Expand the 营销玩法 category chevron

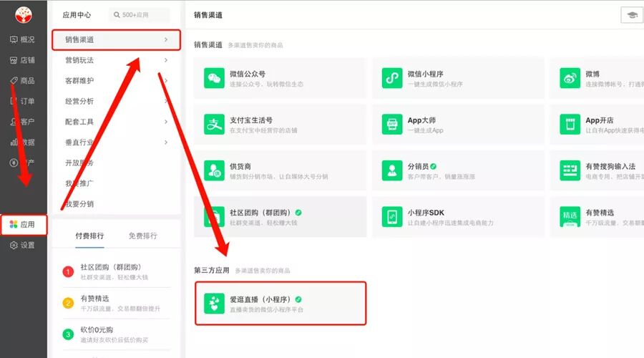(x=166, y=60)
